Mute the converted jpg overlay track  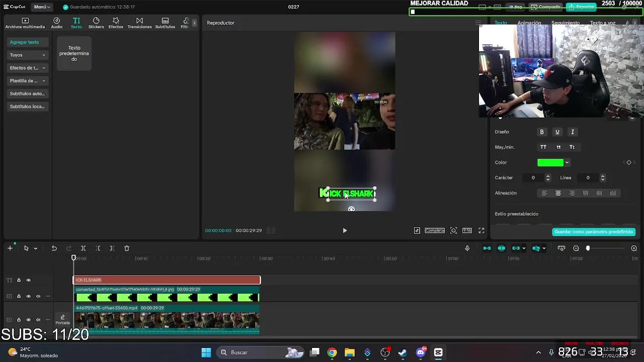point(38,296)
